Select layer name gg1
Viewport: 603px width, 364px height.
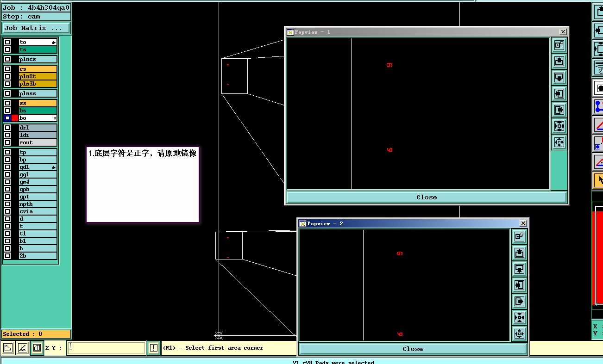pos(38,174)
